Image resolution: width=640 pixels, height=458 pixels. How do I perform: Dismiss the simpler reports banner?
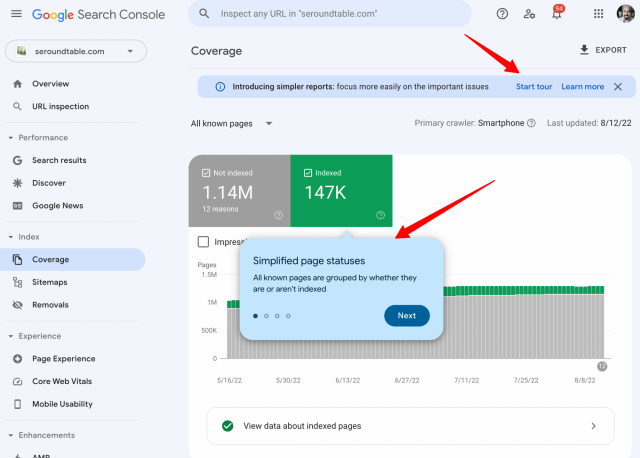point(618,87)
